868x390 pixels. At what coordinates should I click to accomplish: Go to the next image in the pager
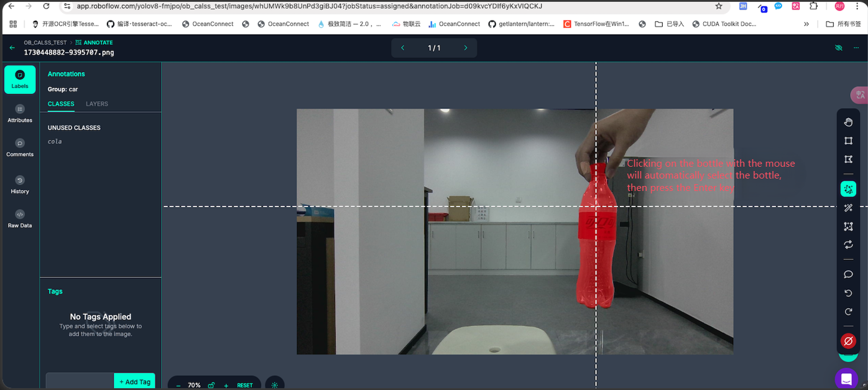(x=466, y=48)
